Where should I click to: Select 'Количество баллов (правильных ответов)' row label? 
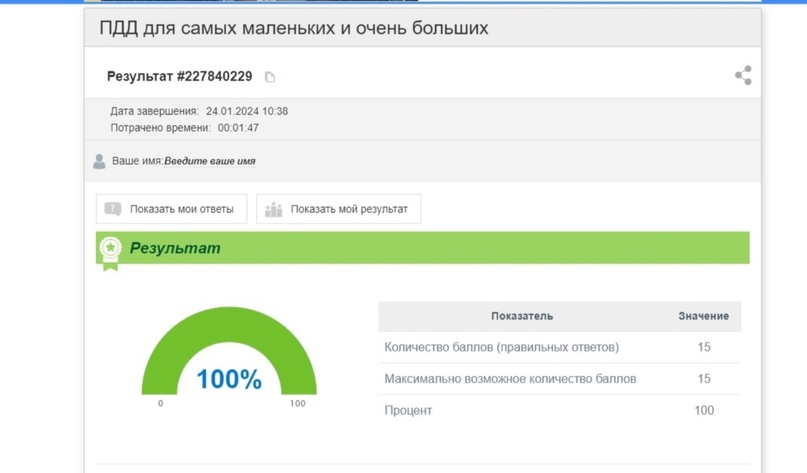point(502,347)
